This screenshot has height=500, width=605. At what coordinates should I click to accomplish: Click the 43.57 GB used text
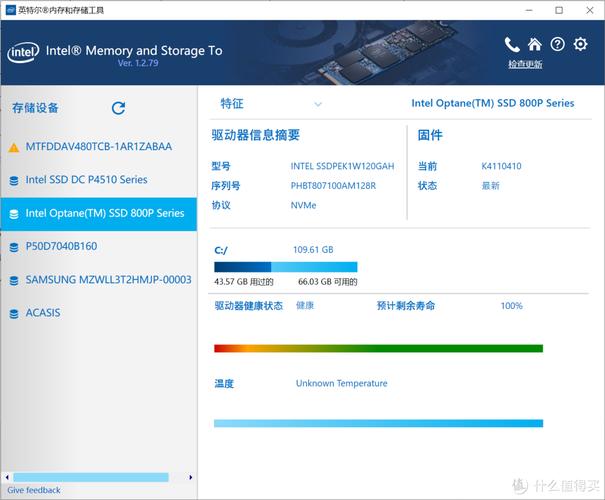244,282
